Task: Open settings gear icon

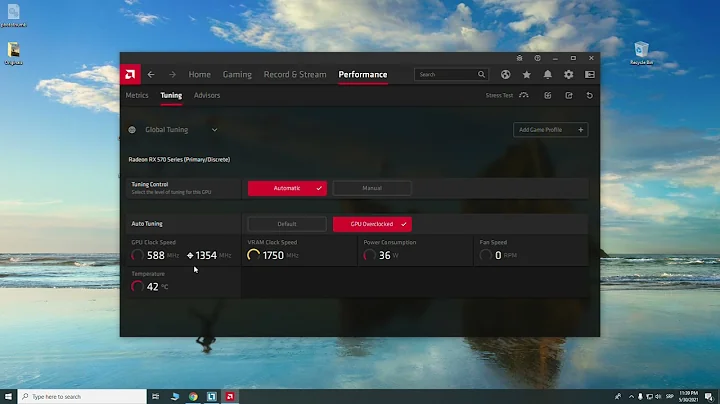Action: (568, 74)
